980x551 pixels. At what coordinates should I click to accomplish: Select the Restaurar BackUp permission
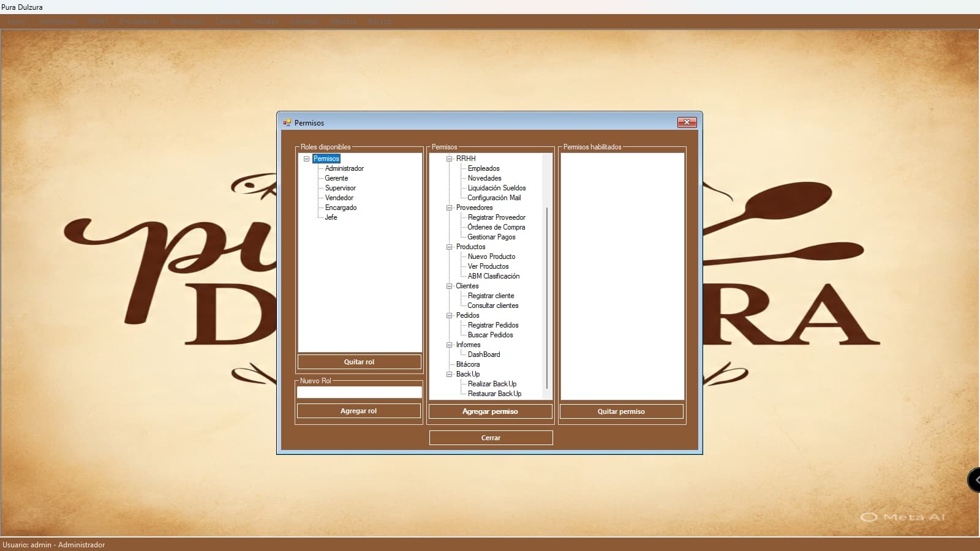pos(494,394)
